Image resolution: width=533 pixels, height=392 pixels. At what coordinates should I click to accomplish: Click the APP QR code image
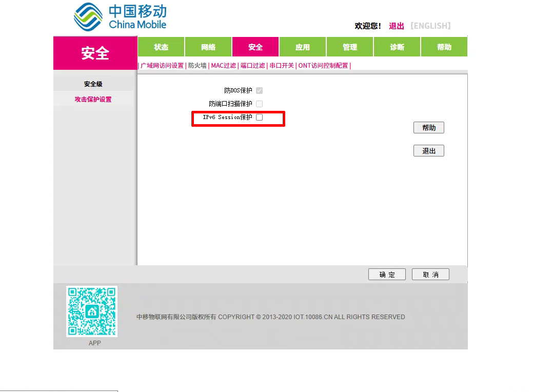[x=92, y=311]
